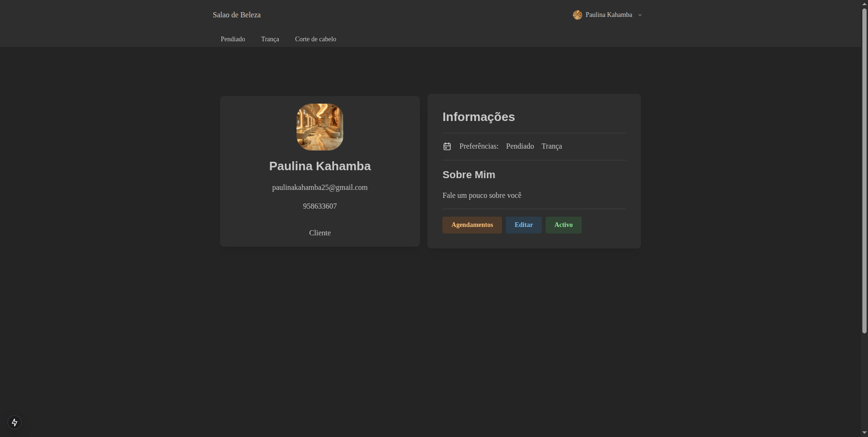Click the phone number 958633607

pyautogui.click(x=320, y=206)
